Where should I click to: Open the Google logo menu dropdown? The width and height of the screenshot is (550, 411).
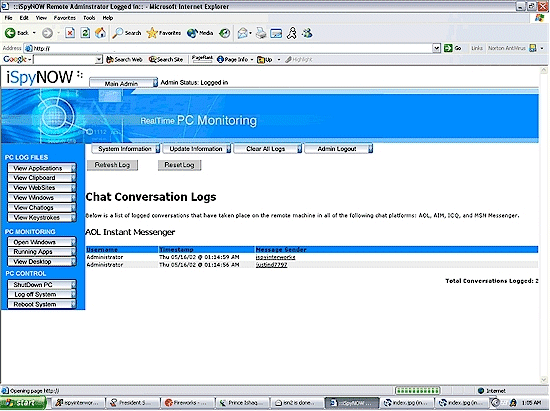(x=16, y=59)
